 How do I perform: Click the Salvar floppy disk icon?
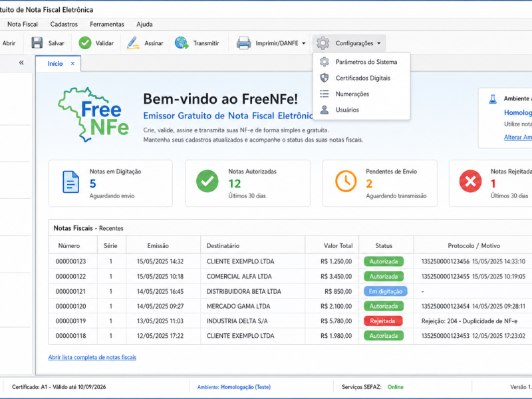[x=37, y=43]
